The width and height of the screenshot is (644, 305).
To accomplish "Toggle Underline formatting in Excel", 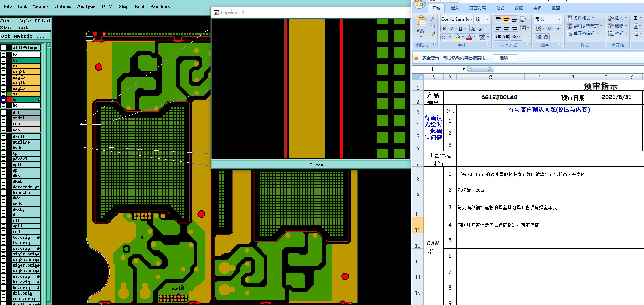I will (460, 29).
